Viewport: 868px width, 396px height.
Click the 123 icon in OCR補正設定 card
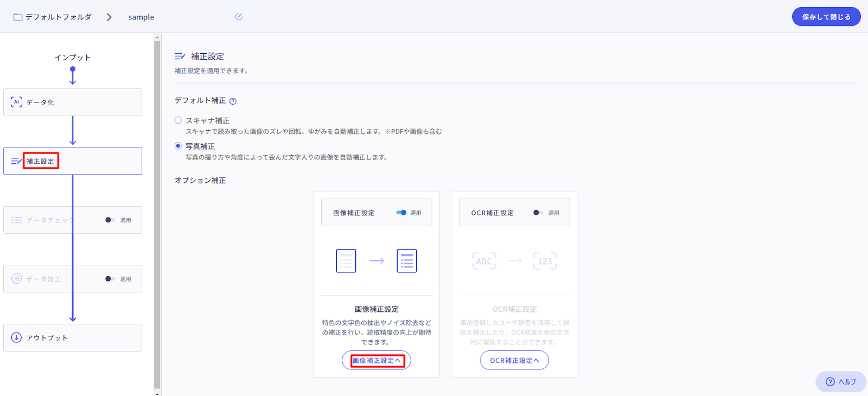[x=545, y=261]
